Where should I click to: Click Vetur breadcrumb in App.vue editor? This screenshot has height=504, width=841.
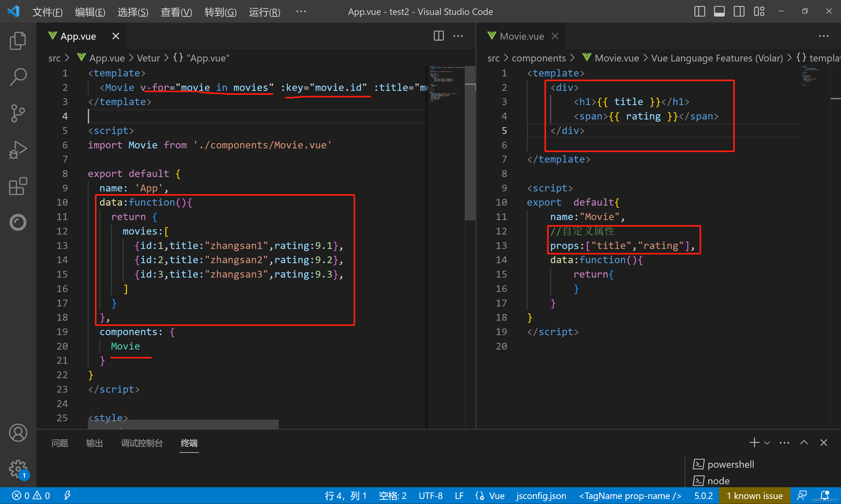[148, 58]
